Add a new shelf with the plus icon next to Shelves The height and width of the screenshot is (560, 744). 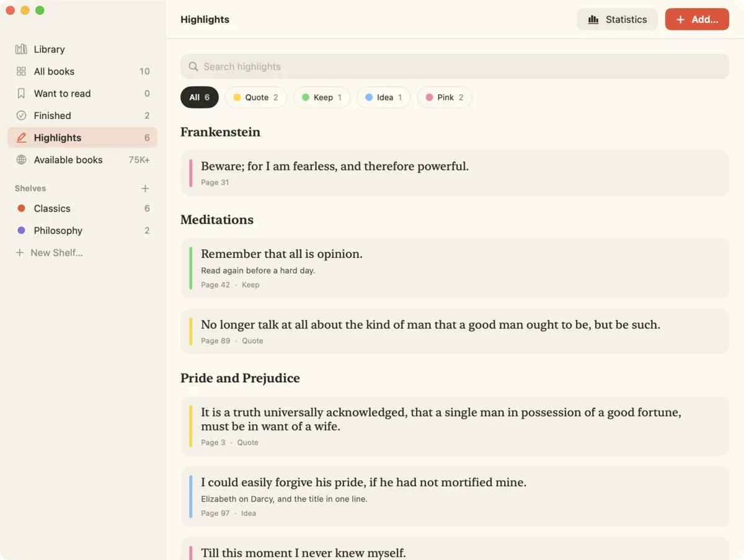[145, 189]
